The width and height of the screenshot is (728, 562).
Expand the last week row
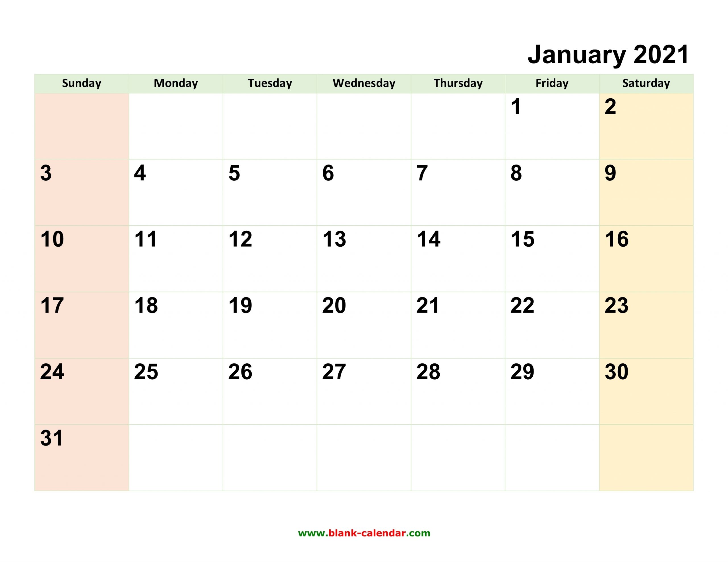364,457
